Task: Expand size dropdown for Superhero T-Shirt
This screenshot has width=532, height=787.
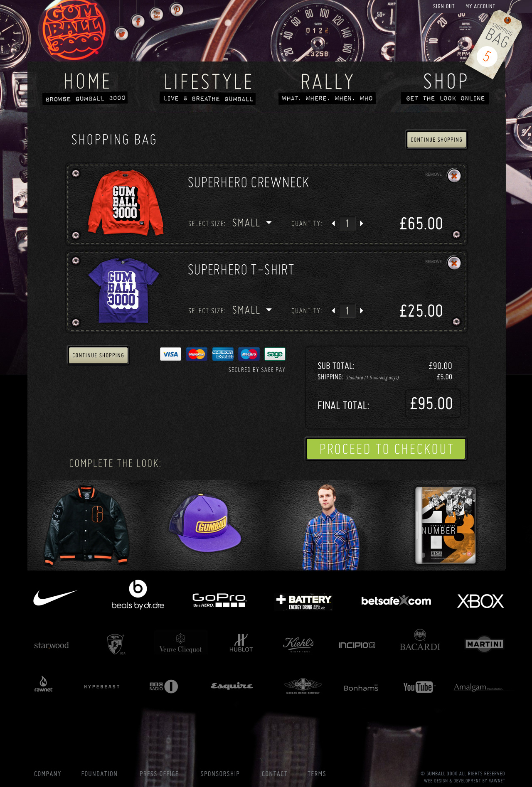Action: (x=269, y=310)
